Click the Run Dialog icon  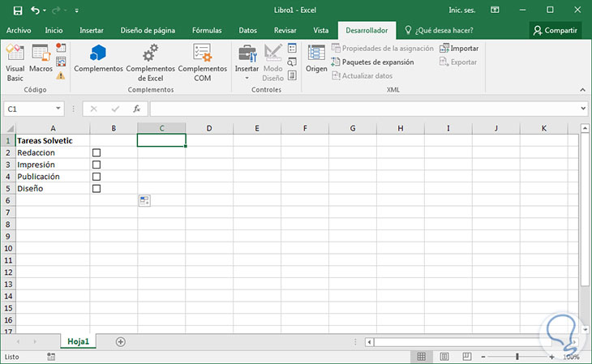coord(292,75)
